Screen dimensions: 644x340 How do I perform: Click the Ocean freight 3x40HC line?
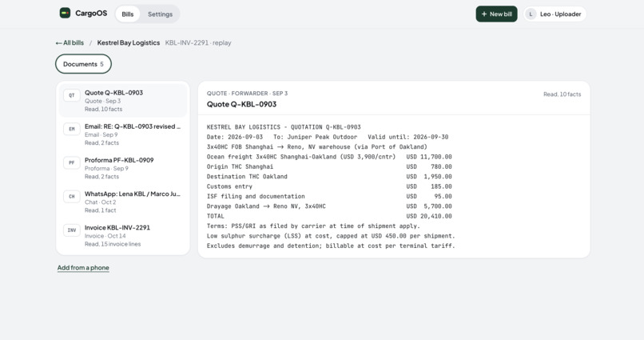pos(329,157)
